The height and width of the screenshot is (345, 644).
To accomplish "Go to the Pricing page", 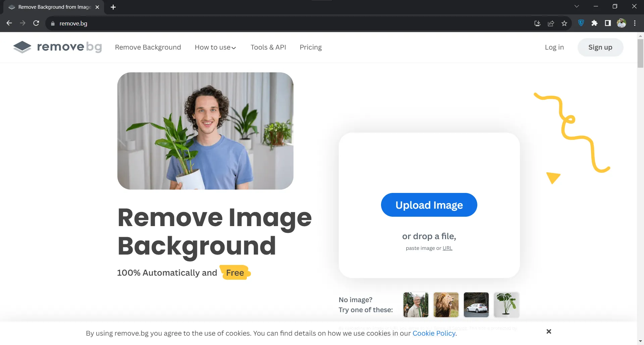I will 311,47.
